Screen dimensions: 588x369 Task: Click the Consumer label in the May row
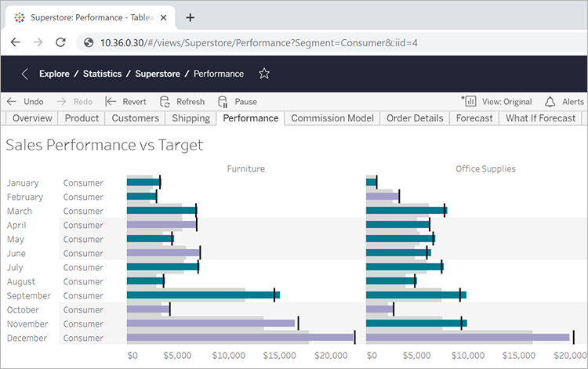coord(83,240)
